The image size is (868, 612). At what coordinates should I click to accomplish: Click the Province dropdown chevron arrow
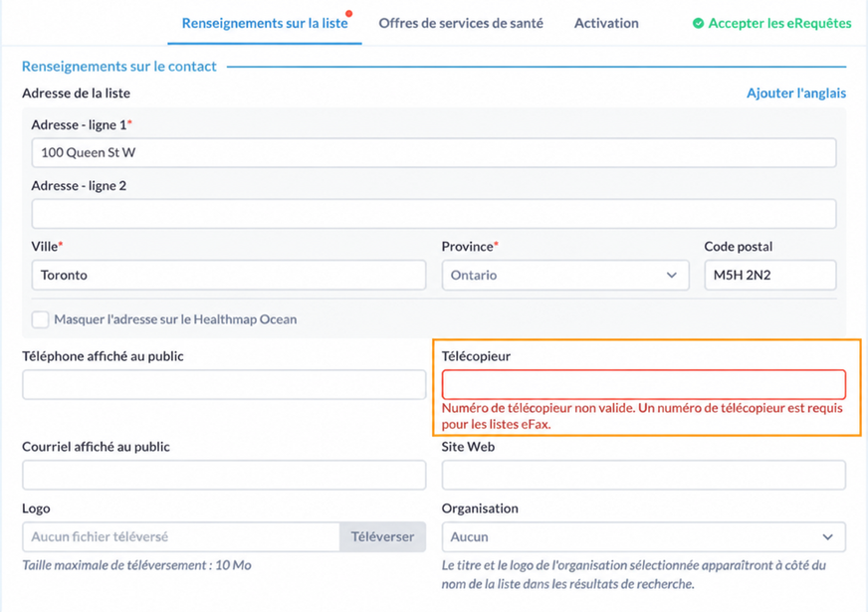pyautogui.click(x=672, y=275)
